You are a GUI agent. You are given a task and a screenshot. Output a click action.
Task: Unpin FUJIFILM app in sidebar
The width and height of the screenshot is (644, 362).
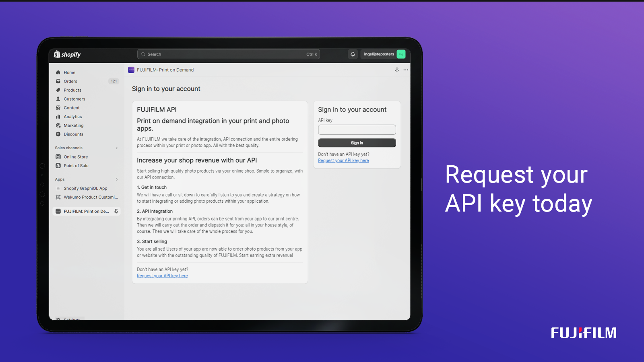coord(116,211)
